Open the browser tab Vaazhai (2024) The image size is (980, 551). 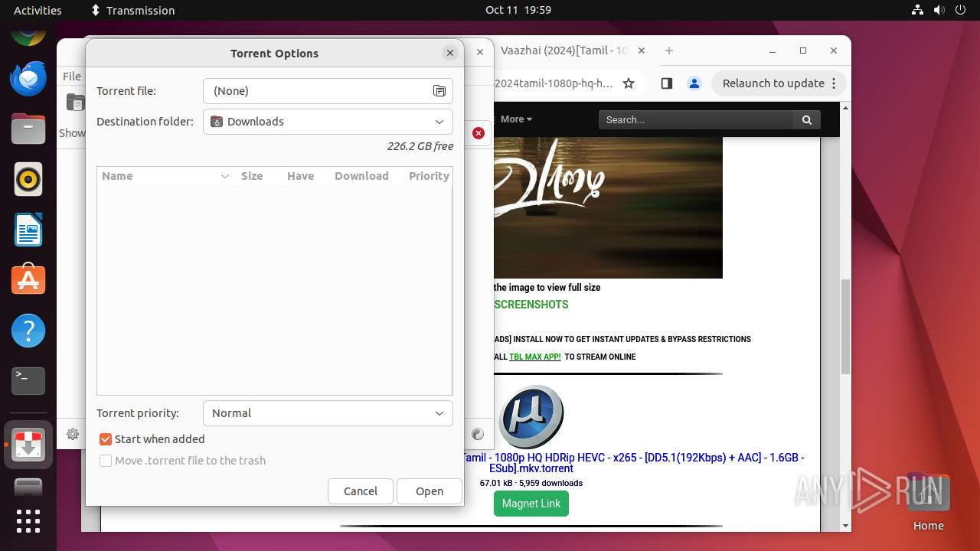click(563, 51)
